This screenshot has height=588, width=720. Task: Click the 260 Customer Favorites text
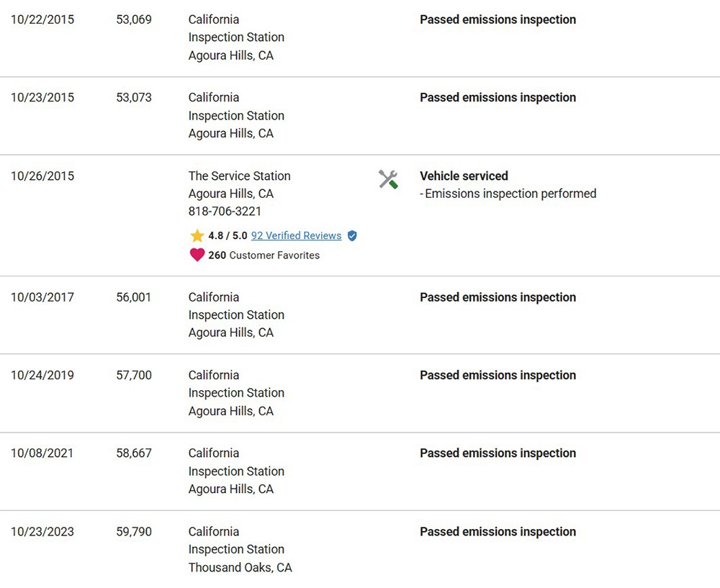264,255
